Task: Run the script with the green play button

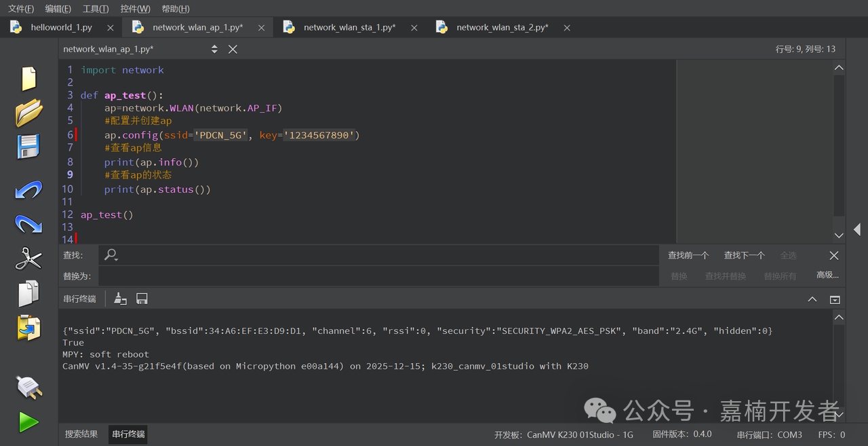Action: click(28, 422)
